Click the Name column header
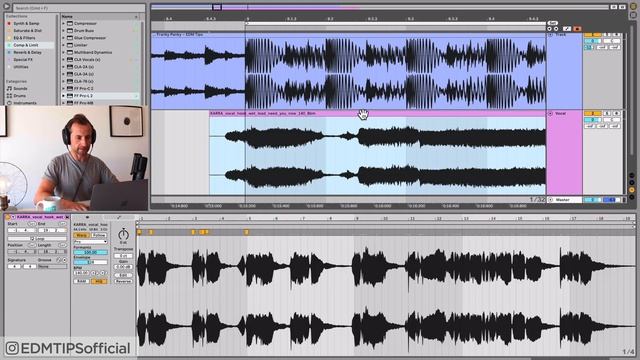 point(100,16)
